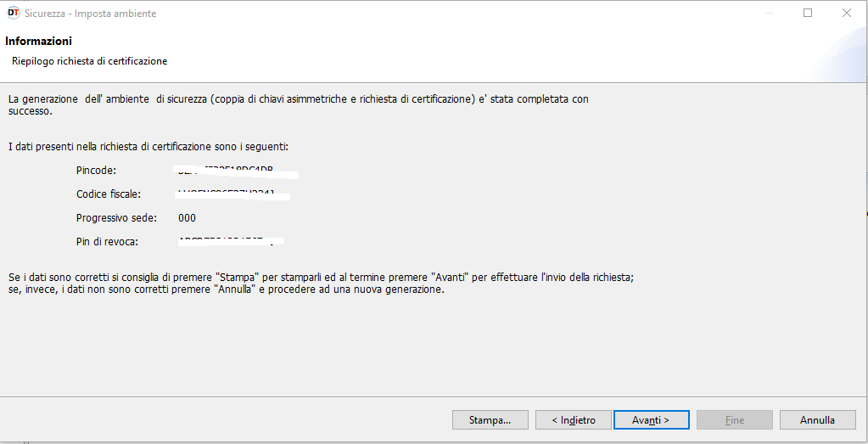Maximize the Sicurezza wizard window
The image size is (868, 444).
808,13
